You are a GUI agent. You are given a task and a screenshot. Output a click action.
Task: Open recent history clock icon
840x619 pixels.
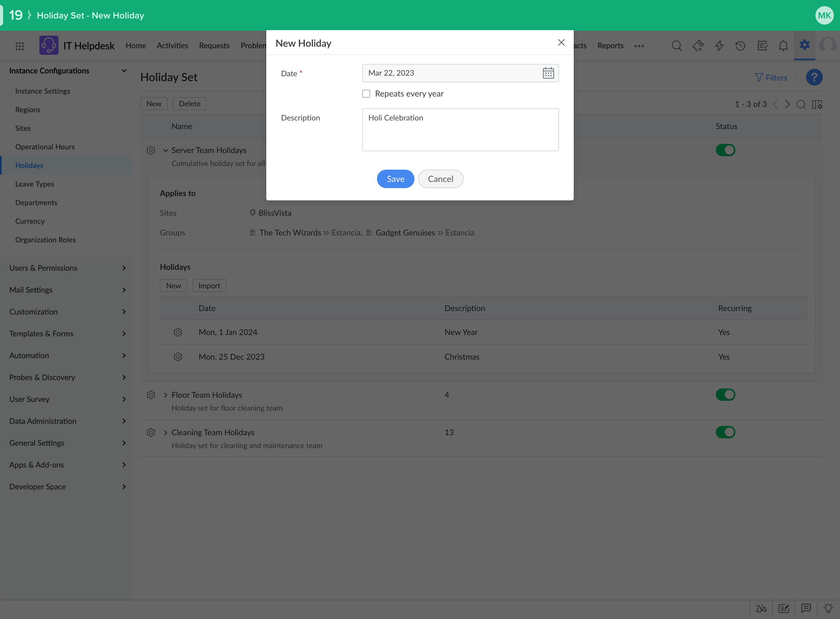point(740,46)
